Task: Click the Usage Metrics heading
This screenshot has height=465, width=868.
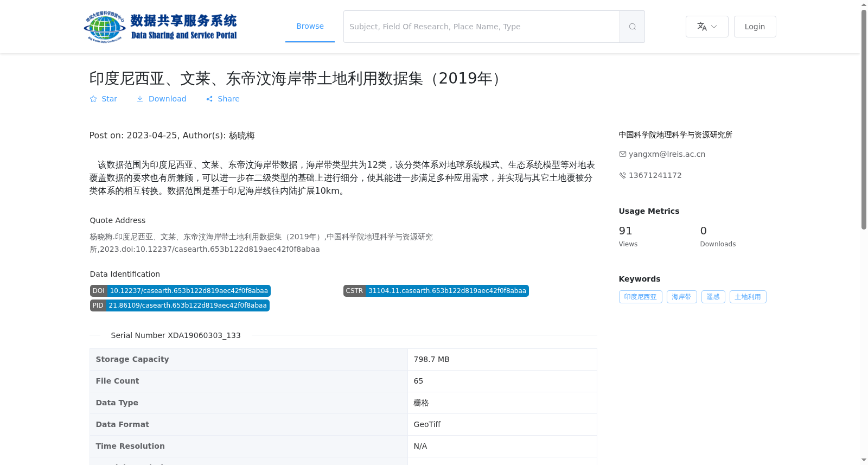Action: (649, 211)
